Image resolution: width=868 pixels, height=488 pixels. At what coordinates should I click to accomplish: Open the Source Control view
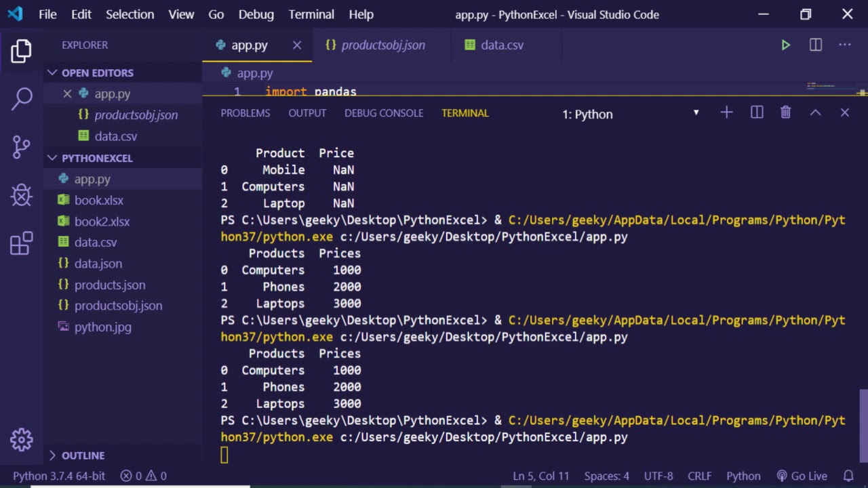click(x=22, y=146)
